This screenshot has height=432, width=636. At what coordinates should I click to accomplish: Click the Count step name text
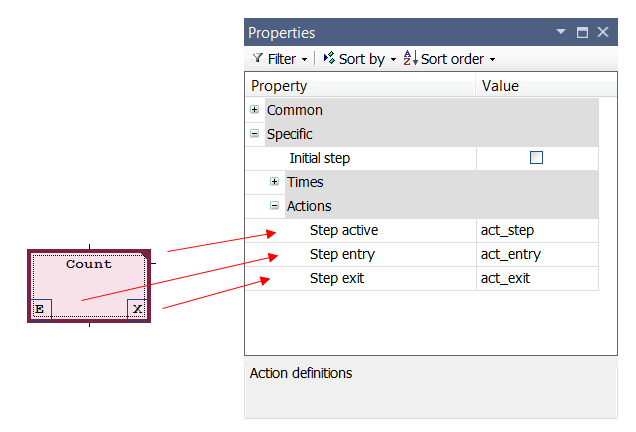point(89,264)
